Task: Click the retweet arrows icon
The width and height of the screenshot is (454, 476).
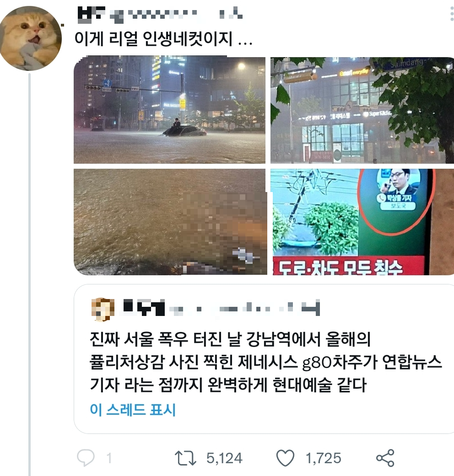Action: pyautogui.click(x=185, y=458)
